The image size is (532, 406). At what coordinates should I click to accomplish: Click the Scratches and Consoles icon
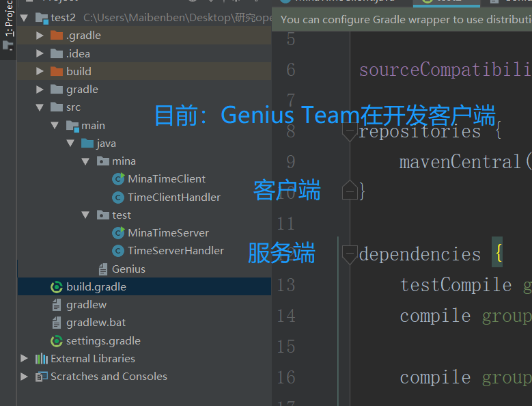[x=42, y=377]
